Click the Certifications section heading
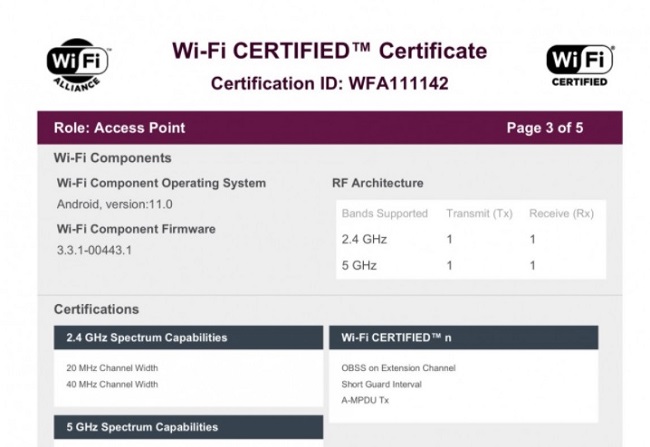This screenshot has width=650, height=447. point(97,309)
